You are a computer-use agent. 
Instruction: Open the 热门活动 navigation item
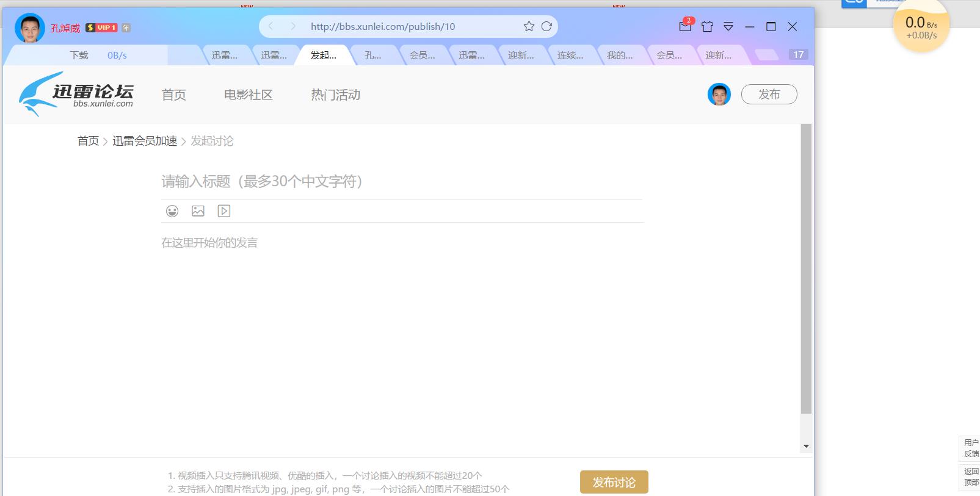[x=335, y=95]
